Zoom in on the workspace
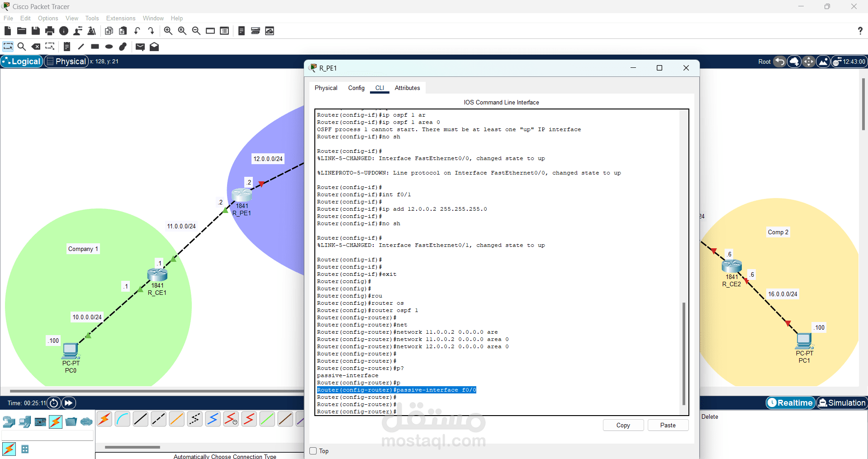Viewport: 868px width, 459px height. (168, 31)
